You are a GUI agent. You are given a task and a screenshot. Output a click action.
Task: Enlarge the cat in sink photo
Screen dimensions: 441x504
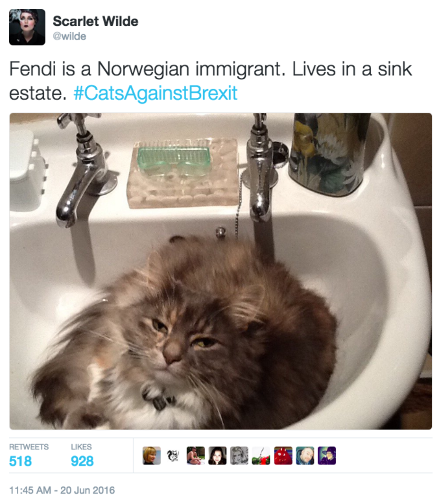click(x=220, y=271)
